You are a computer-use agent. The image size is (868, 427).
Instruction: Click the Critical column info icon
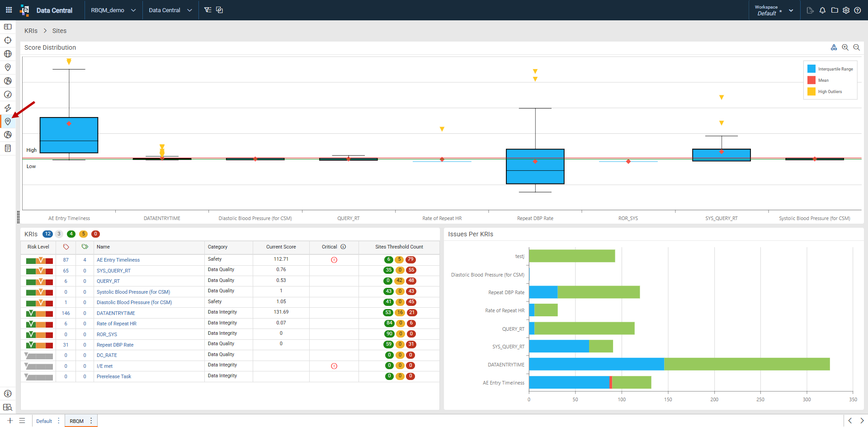tap(343, 247)
